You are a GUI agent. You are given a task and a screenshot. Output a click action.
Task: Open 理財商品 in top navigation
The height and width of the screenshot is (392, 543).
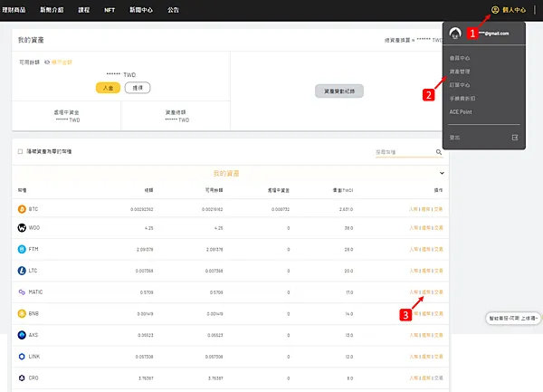14,10
